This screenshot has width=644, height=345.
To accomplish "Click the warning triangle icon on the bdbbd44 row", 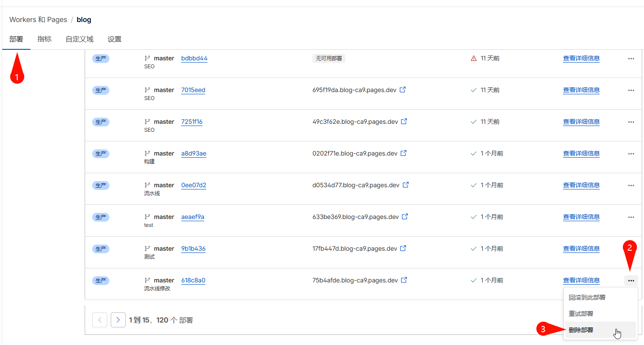I will [x=475, y=58].
